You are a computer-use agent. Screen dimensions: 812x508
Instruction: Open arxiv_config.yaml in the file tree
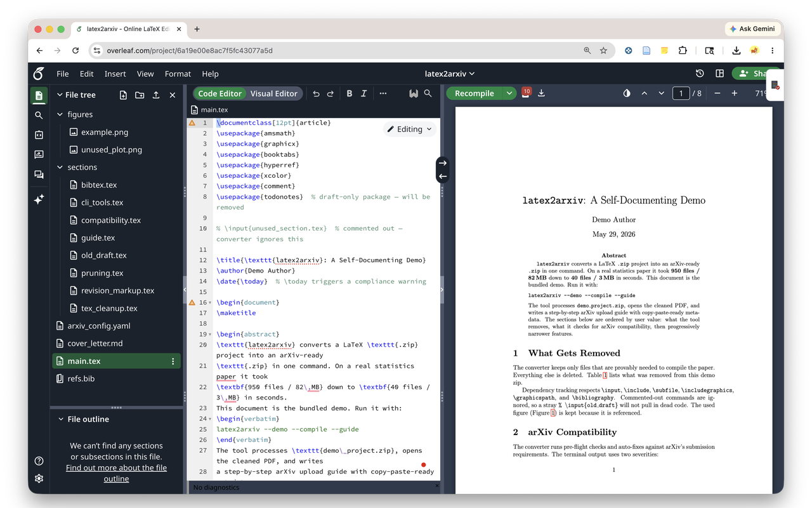coord(98,326)
